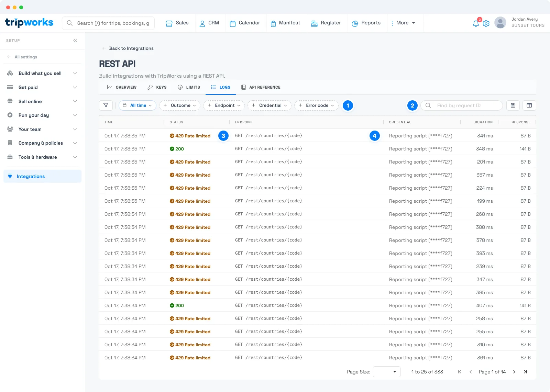Screen dimensions: 550x392
Task: Open the notifications bell
Action: (x=476, y=23)
